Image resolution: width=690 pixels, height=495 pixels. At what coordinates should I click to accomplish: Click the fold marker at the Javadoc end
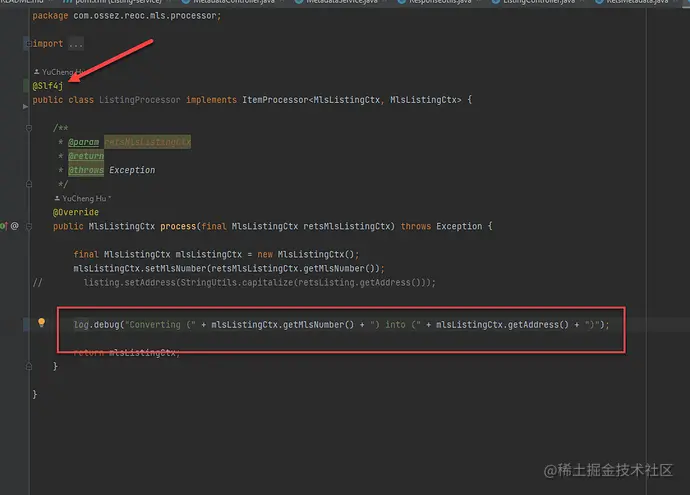tap(29, 184)
